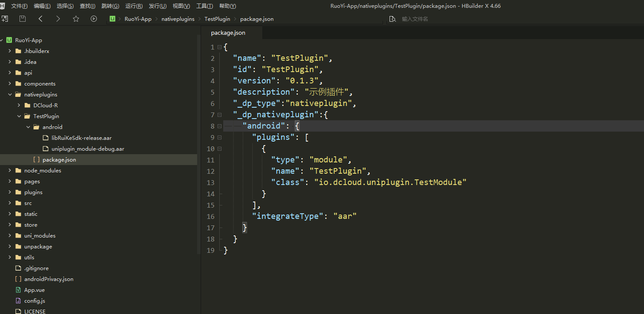The image size is (644, 314).
Task: Click the config.js file icon
Action: pos(18,301)
